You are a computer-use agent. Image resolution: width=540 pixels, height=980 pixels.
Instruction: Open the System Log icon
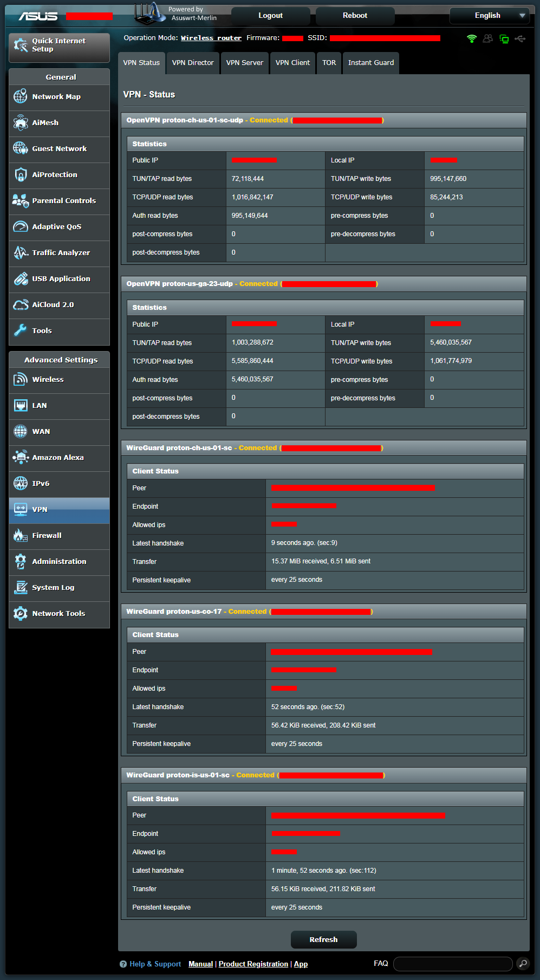click(x=21, y=587)
